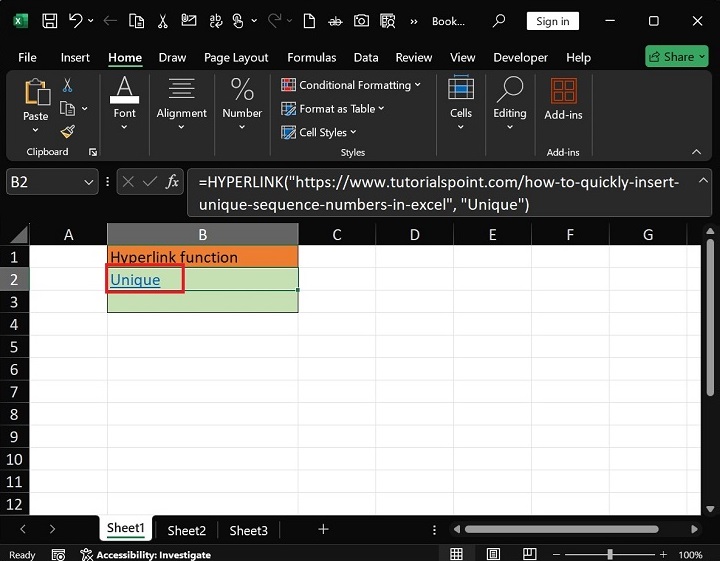The image size is (720, 561).
Task: Click the zoom slider in status bar
Action: pyautogui.click(x=611, y=554)
